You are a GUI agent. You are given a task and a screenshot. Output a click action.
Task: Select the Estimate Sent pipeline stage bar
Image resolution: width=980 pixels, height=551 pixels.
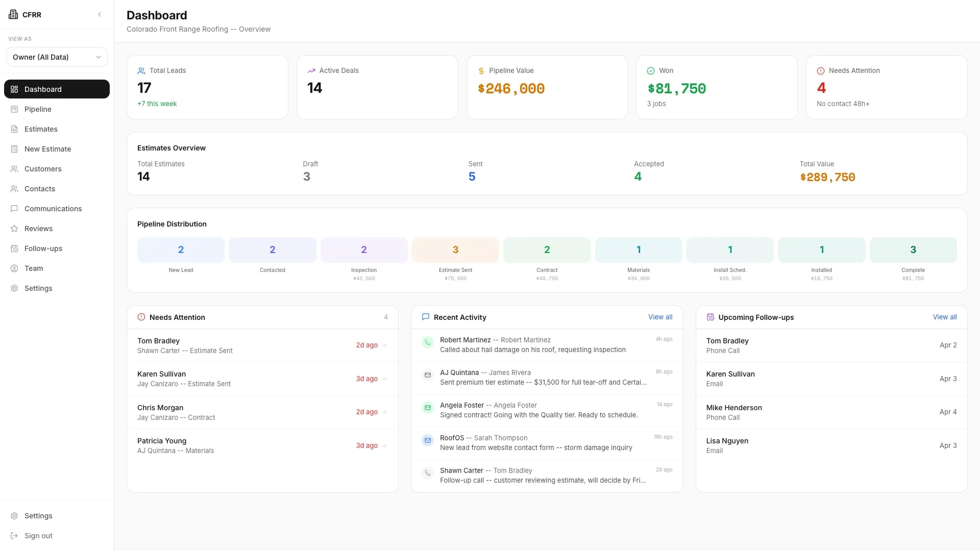(x=455, y=249)
